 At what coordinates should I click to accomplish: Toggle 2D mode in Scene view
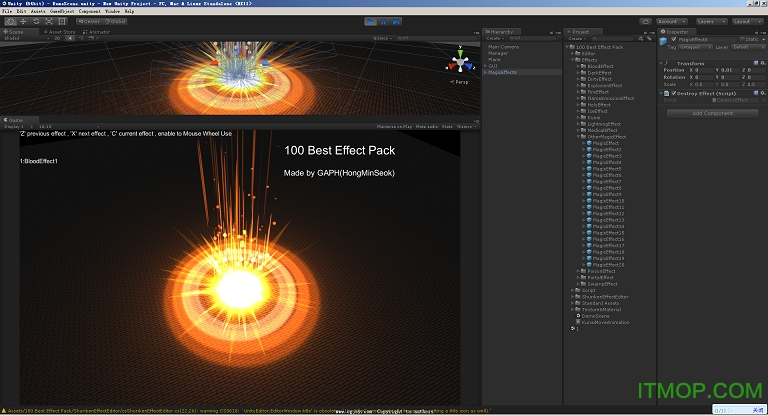point(57,38)
